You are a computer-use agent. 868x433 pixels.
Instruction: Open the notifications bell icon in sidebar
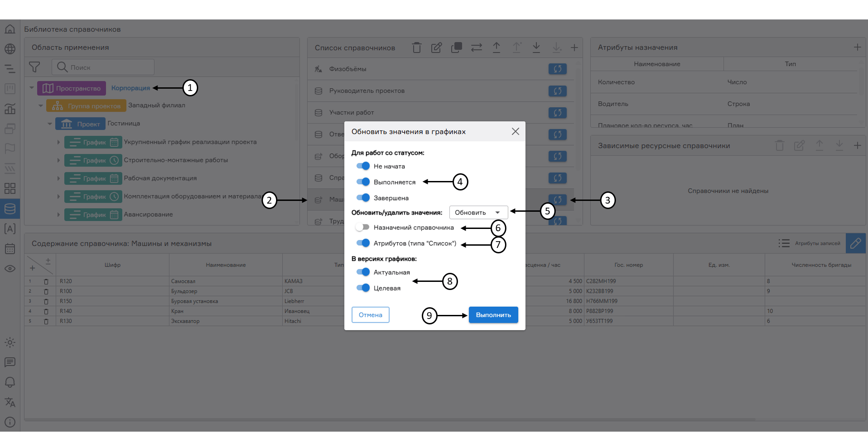coord(10,382)
